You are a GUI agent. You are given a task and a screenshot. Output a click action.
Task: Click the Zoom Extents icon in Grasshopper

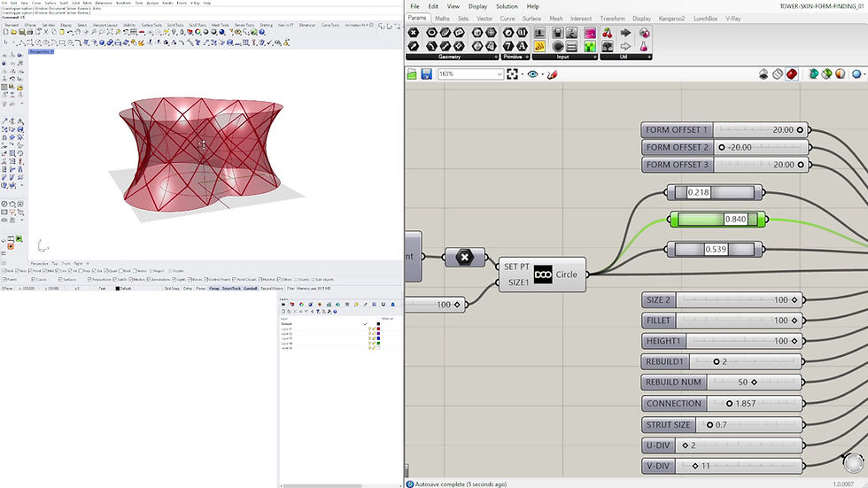coord(513,74)
